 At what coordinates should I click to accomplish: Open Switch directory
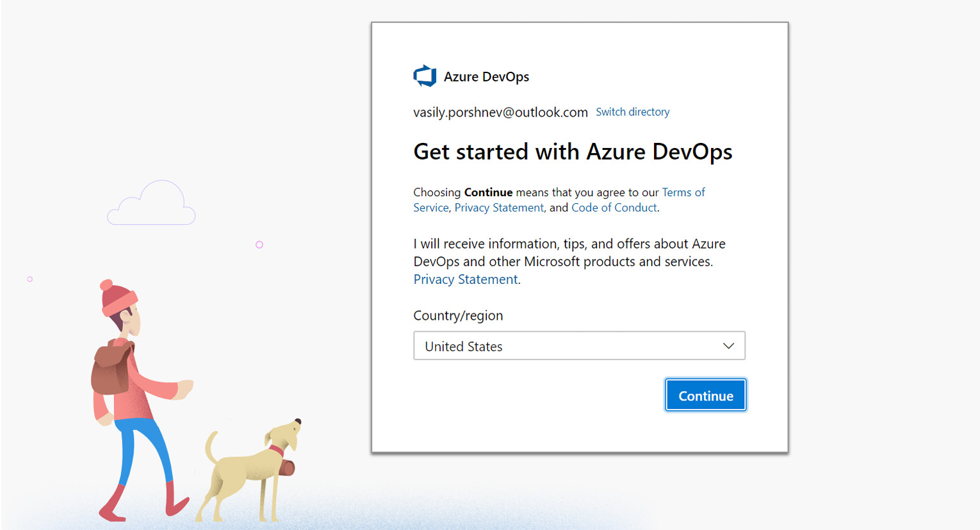[x=632, y=112]
